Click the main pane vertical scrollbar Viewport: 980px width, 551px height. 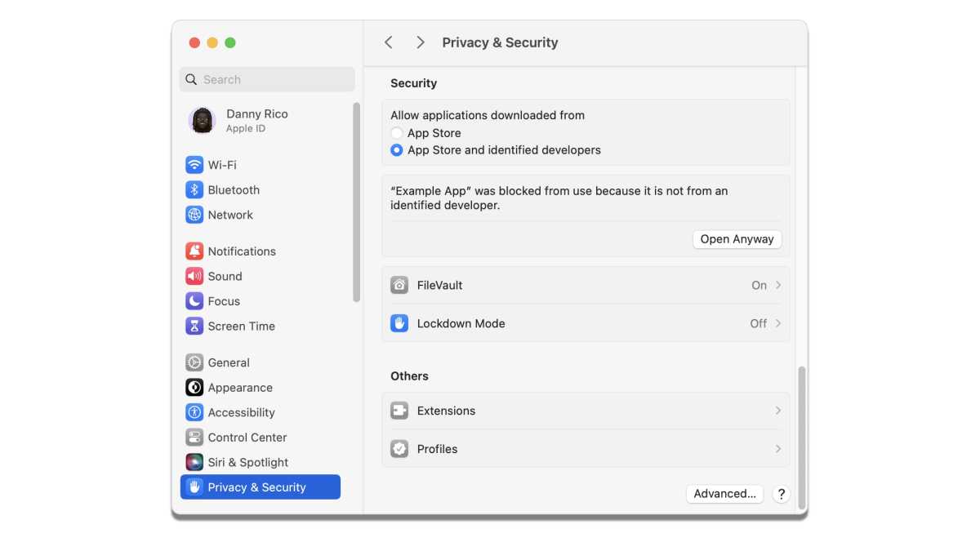click(x=801, y=437)
